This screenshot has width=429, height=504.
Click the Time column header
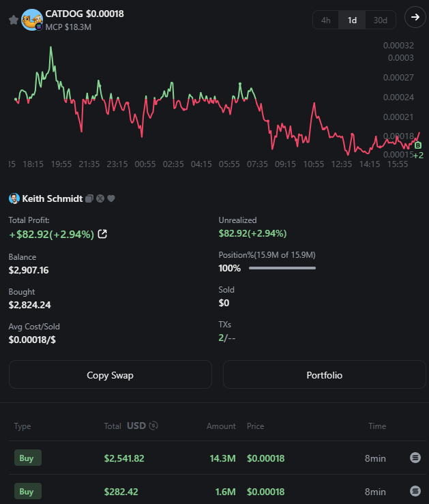(x=377, y=426)
